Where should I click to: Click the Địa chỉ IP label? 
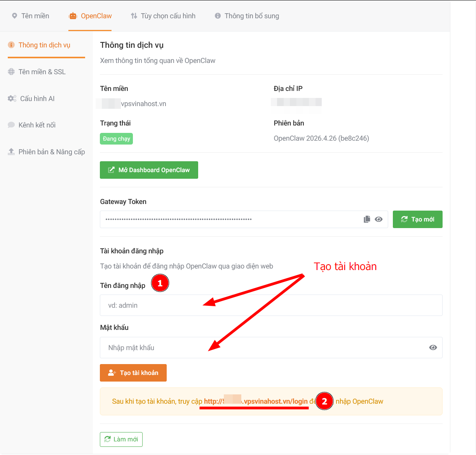click(288, 89)
